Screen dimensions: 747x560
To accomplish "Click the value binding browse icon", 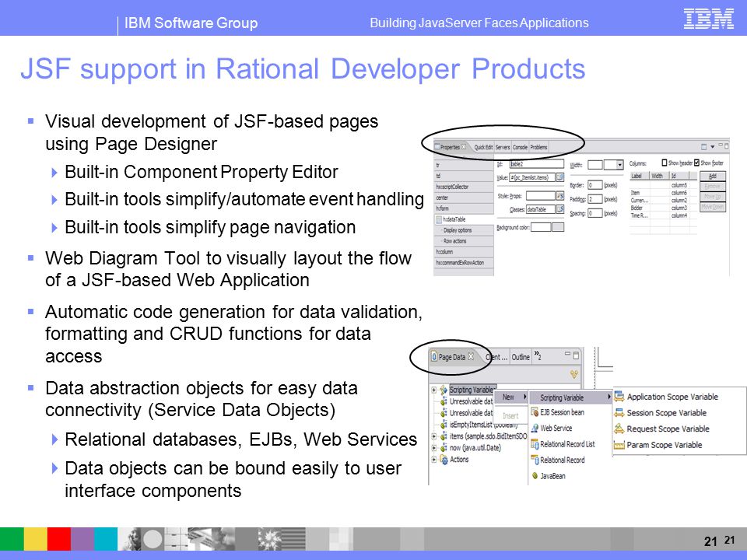I will click(x=560, y=177).
